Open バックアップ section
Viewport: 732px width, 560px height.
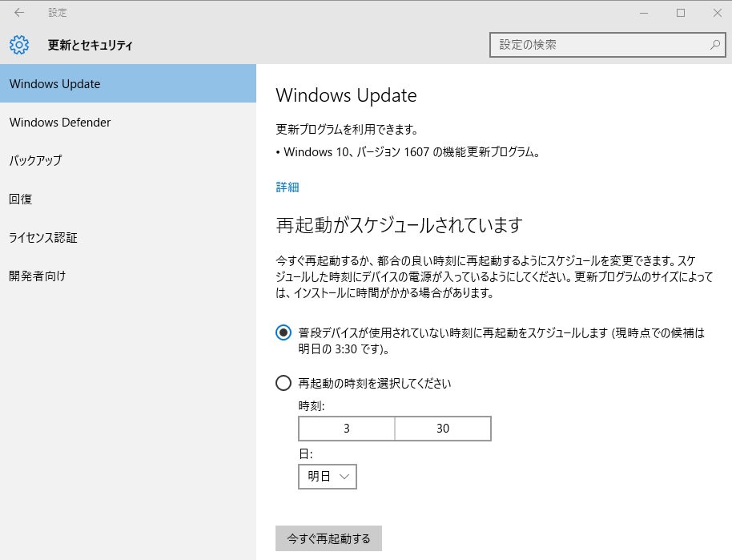[128, 161]
